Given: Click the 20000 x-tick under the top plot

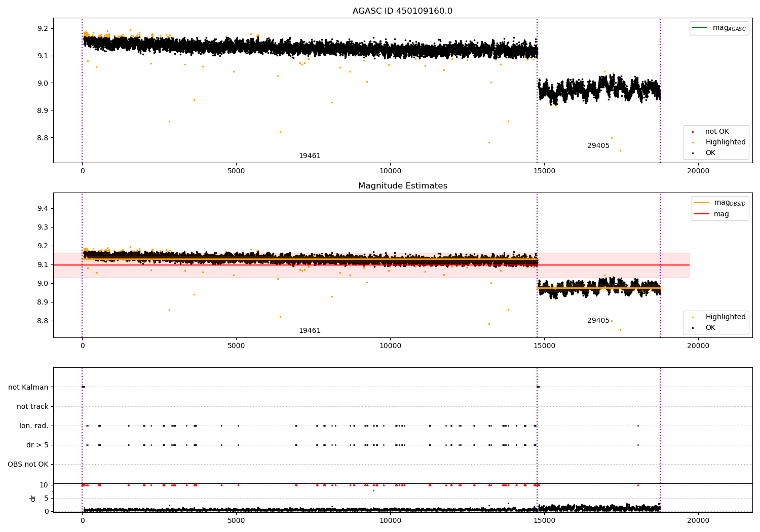Looking at the screenshot, I should pos(698,171).
